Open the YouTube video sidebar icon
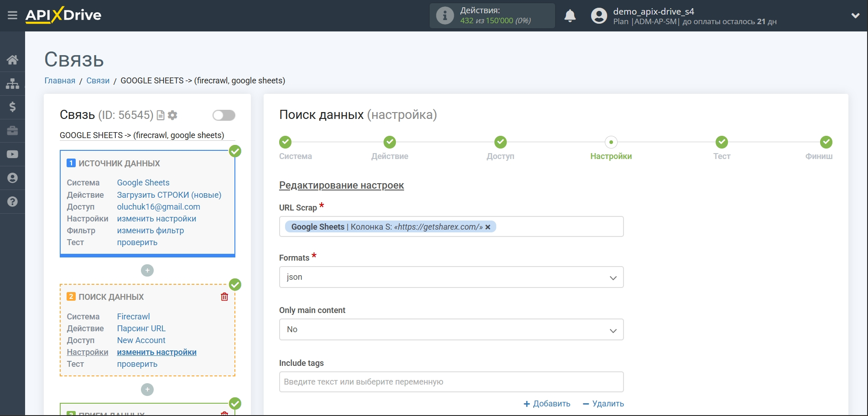 12,154
